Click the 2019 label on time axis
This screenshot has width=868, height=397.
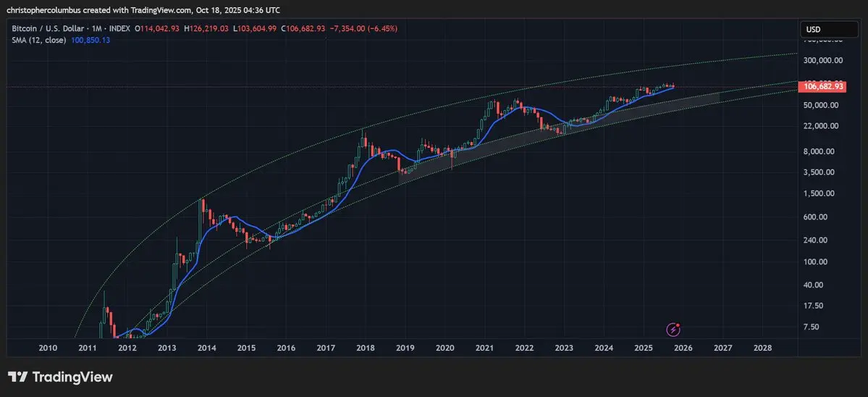pos(405,348)
